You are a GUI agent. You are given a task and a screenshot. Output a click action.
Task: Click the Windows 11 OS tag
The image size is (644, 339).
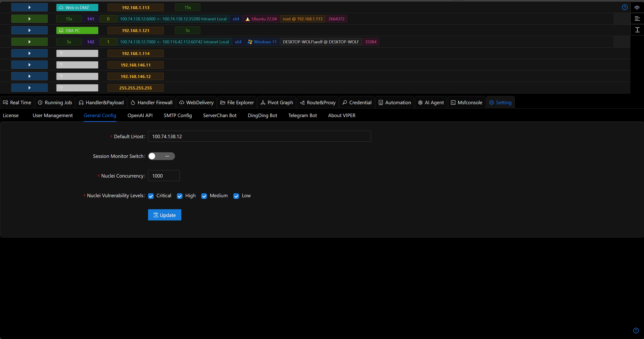coord(262,42)
